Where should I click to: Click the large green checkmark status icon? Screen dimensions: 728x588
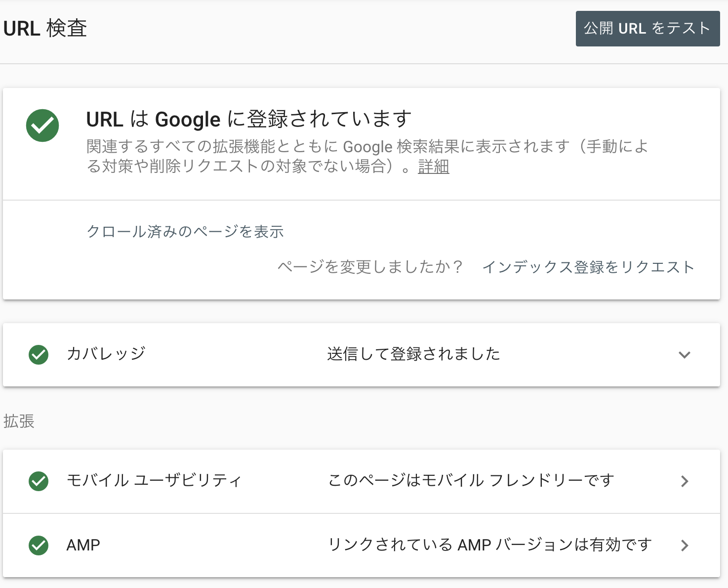(42, 126)
